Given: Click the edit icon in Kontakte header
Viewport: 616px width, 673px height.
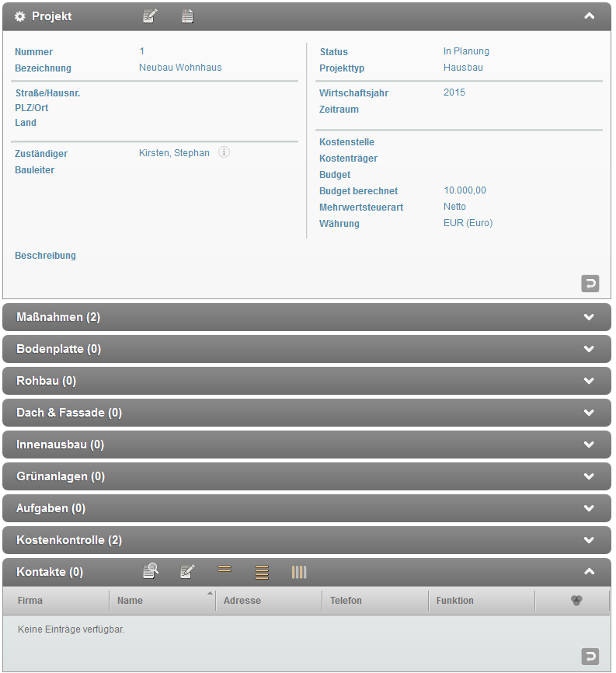Looking at the screenshot, I should tap(187, 572).
